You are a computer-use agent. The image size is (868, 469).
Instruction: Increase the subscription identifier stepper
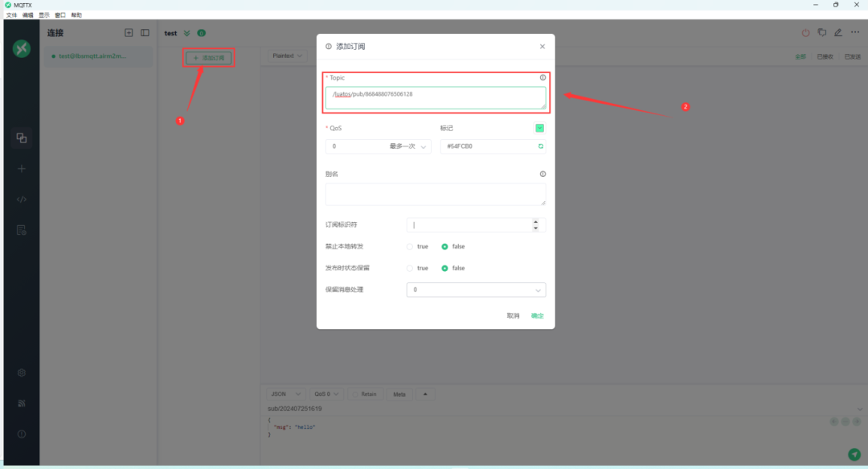point(535,222)
